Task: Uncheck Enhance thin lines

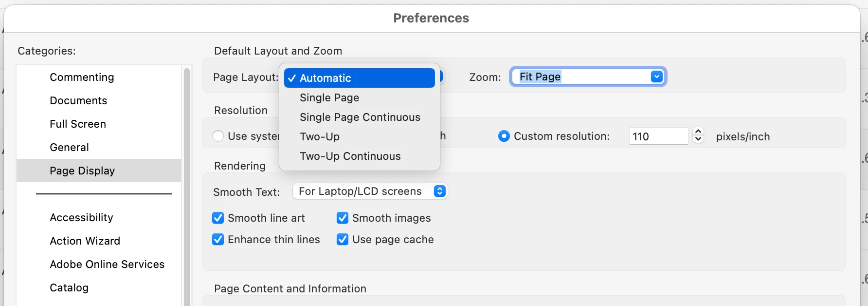Action: 218,240
